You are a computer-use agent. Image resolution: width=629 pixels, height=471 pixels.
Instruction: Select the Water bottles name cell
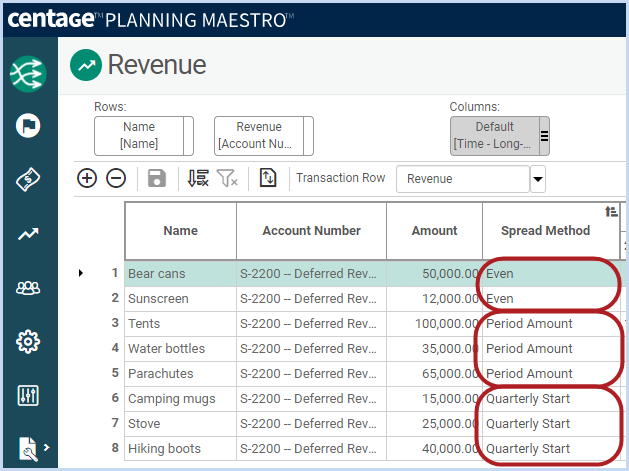(181, 349)
